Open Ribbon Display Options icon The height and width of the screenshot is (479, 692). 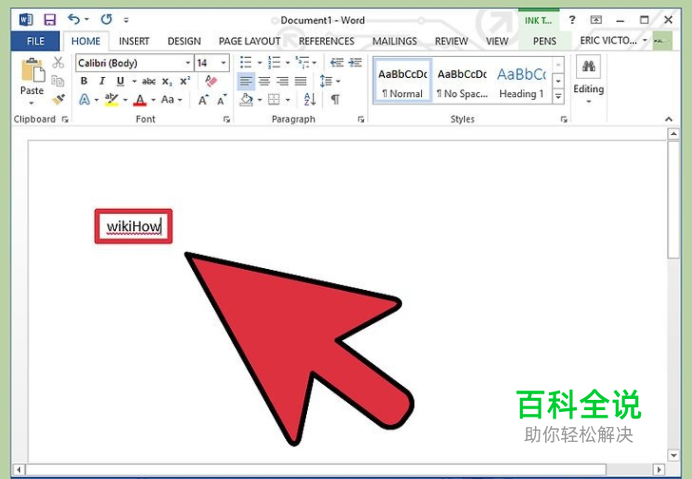(596, 20)
